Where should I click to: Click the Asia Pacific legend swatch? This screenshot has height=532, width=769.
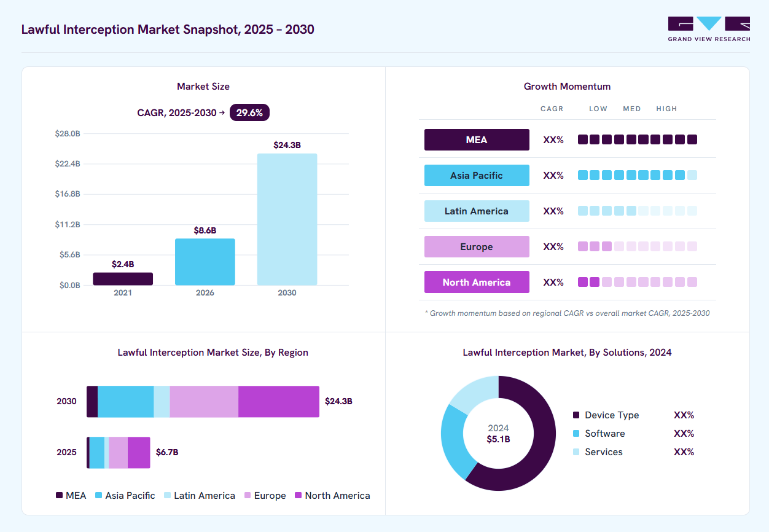[99, 495]
